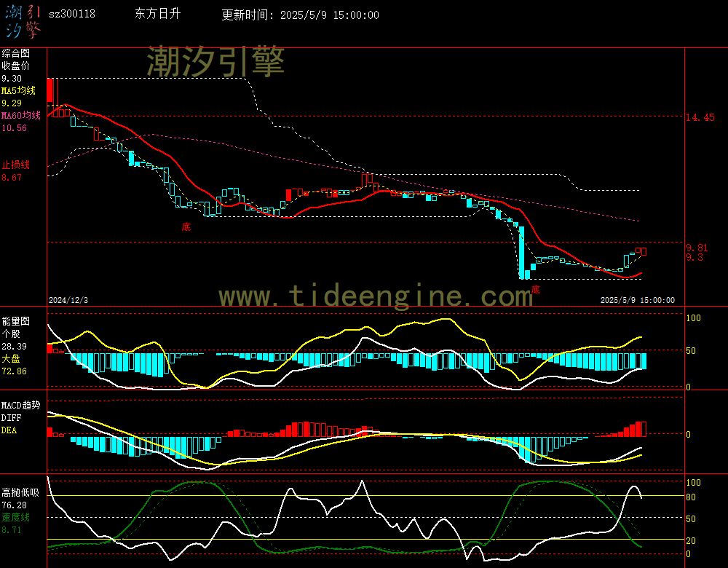Viewport: 728px width, 568px height.
Task: Click the 大盘 legend label
Action: (11, 358)
